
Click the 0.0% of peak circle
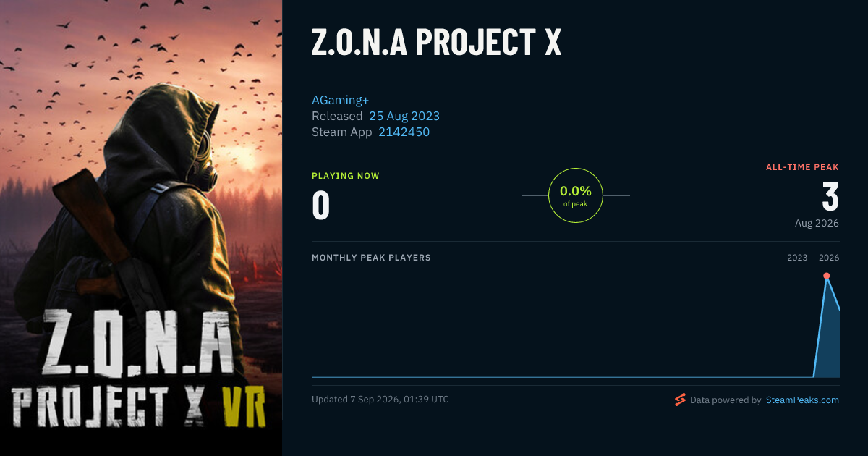click(x=576, y=195)
